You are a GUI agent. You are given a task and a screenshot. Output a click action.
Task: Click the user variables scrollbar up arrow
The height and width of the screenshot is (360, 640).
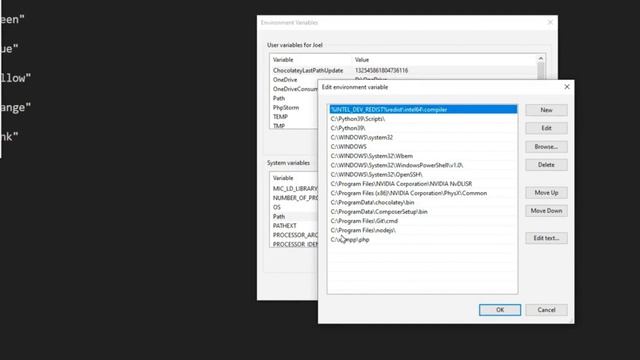(541, 59)
